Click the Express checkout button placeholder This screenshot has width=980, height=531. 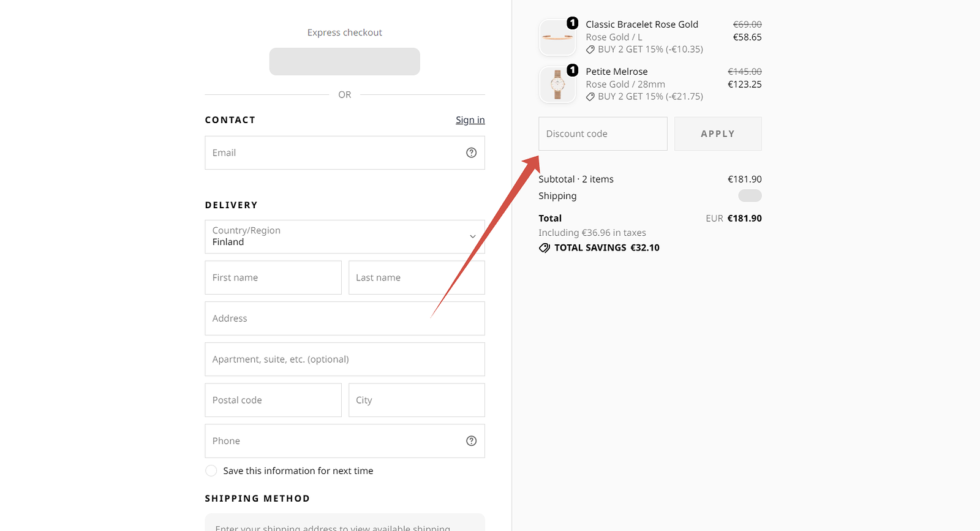(x=345, y=61)
